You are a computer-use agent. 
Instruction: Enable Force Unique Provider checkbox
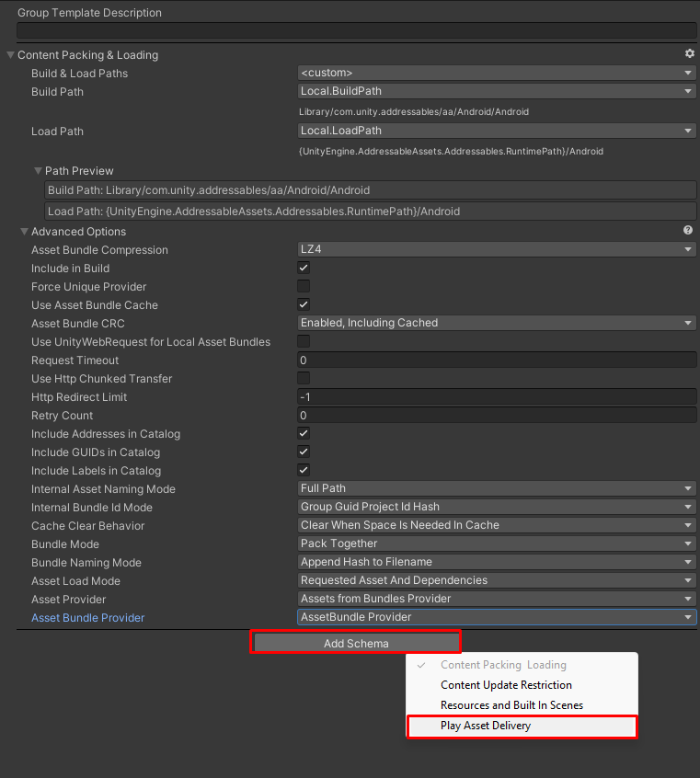tap(304, 286)
